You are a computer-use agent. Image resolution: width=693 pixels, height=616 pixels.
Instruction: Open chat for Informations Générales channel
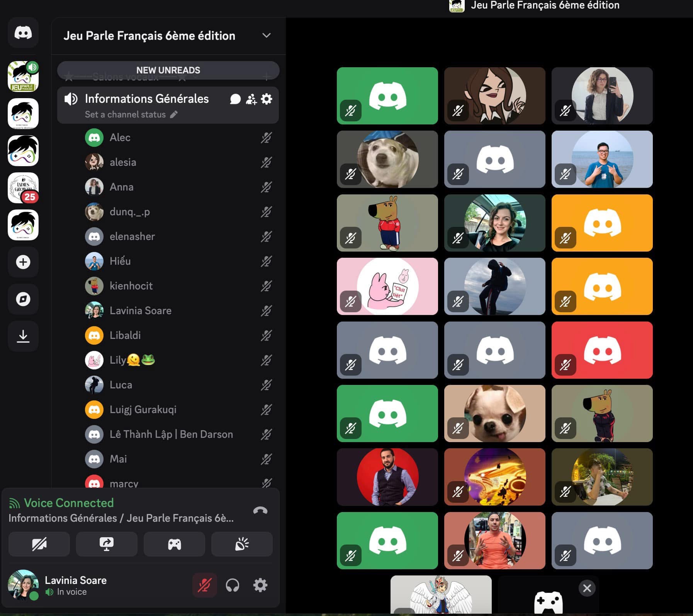[x=235, y=99]
